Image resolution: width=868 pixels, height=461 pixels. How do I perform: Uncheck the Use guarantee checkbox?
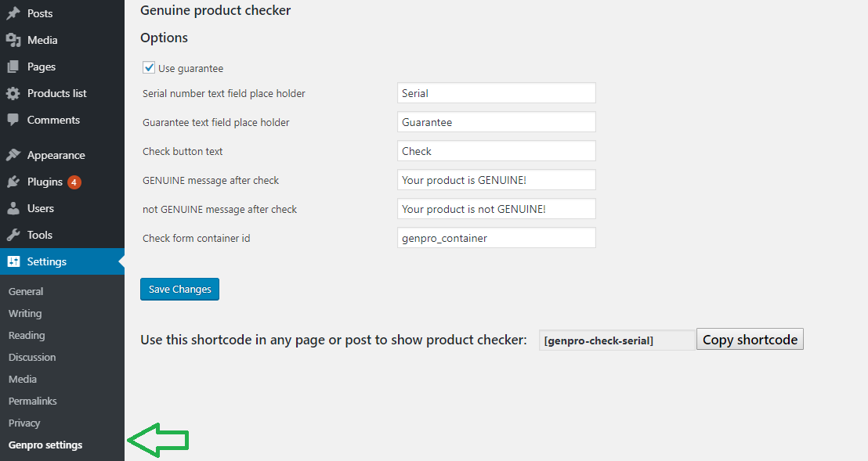149,68
